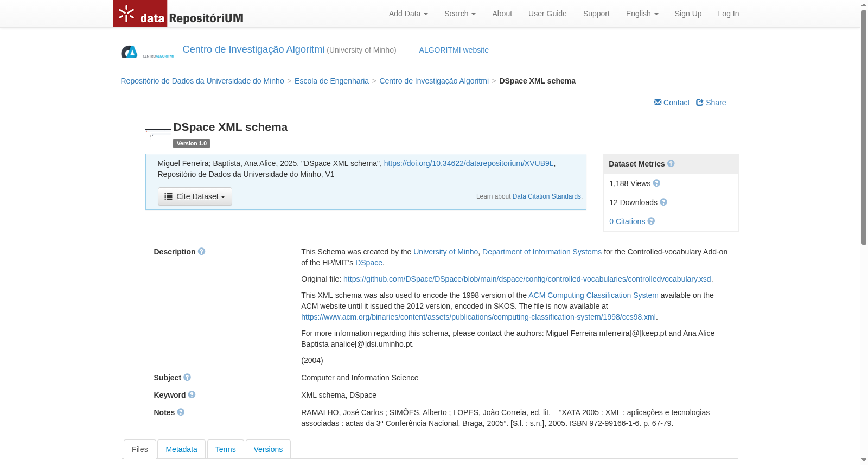The width and height of the screenshot is (868, 465).
Task: Click help icon beside 1,188 Views
Action: coord(656,183)
